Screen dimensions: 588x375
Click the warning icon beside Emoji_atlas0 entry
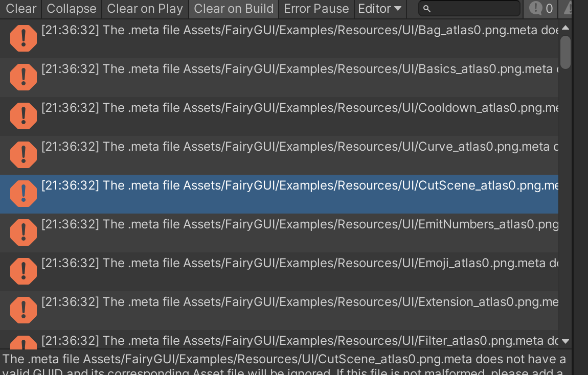tap(23, 271)
